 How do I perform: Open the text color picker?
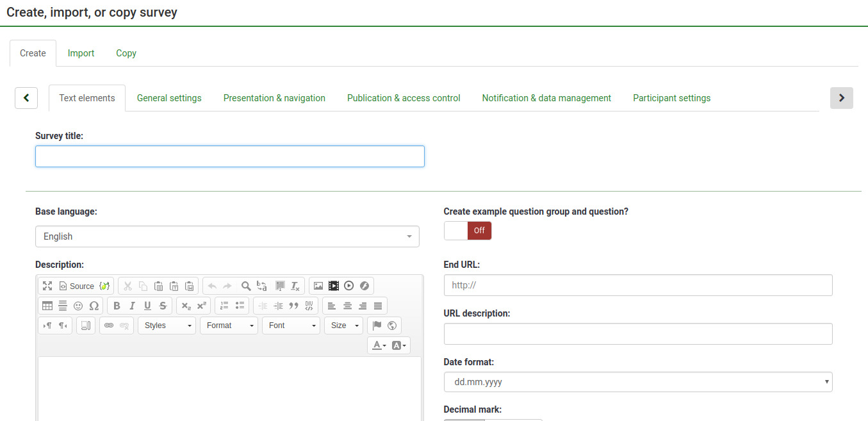tap(379, 345)
